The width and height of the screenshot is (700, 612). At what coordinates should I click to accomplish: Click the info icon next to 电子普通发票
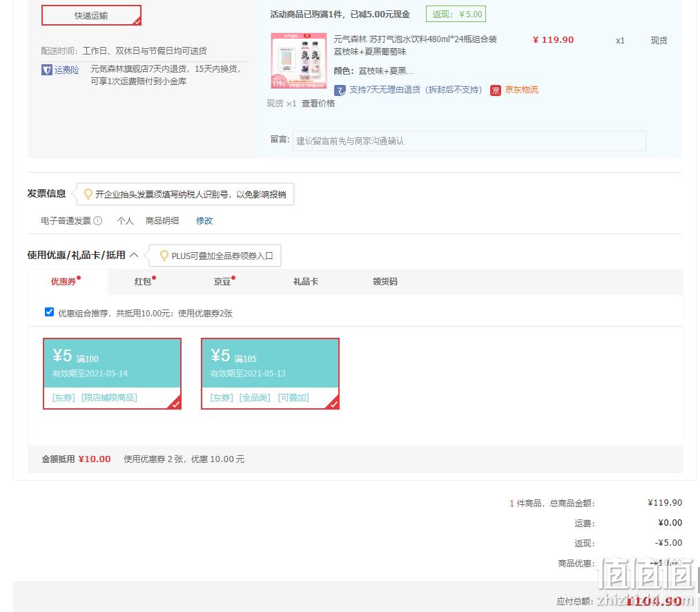pyautogui.click(x=98, y=220)
